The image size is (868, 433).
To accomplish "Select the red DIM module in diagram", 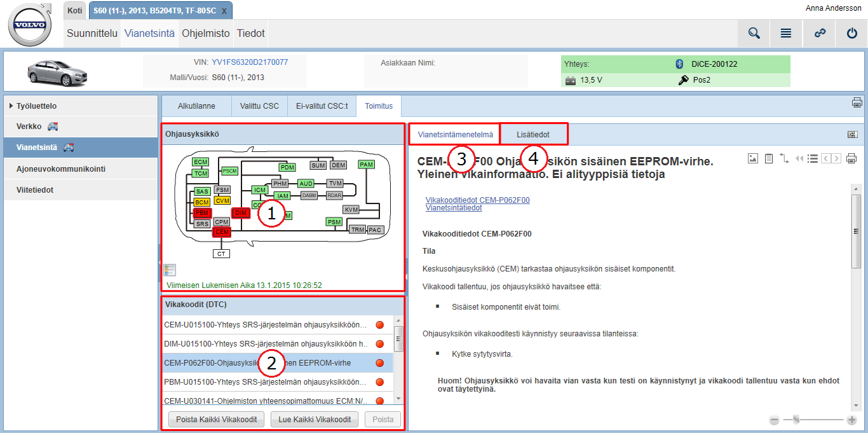I will pos(241,213).
